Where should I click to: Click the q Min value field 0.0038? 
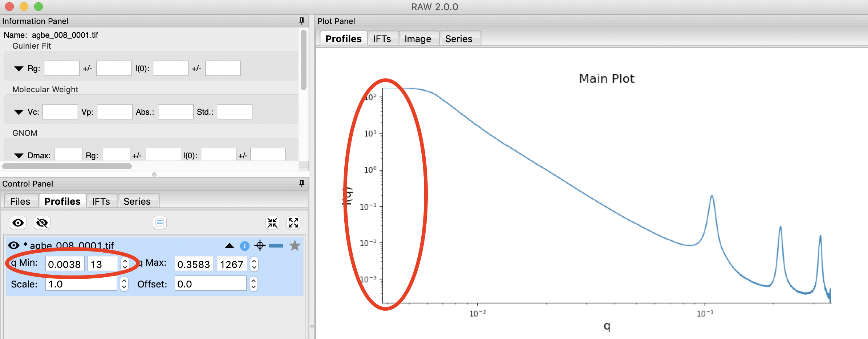coord(65,264)
